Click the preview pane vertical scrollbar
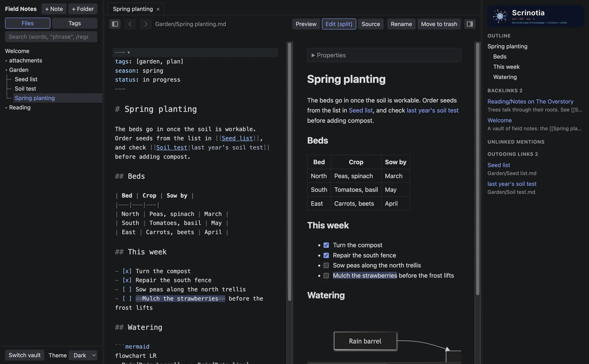The width and height of the screenshot is (589, 364). (477, 169)
